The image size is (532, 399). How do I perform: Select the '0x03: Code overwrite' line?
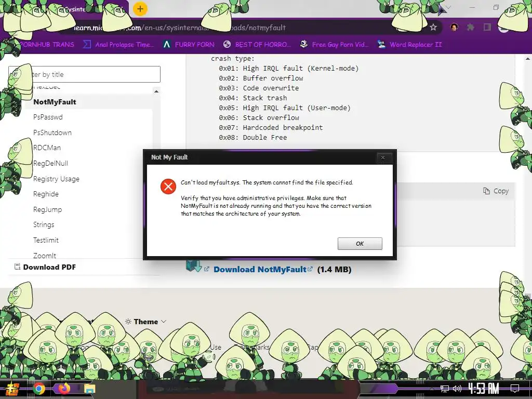pyautogui.click(x=259, y=88)
